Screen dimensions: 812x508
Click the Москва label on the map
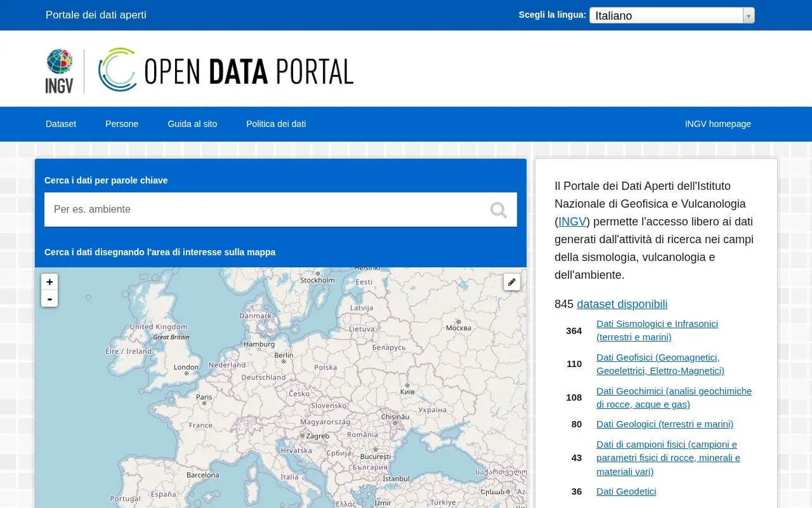tap(458, 328)
